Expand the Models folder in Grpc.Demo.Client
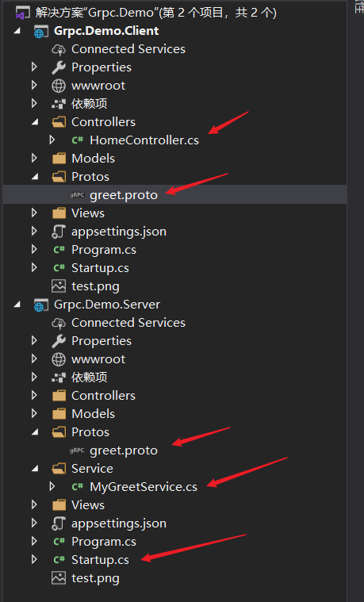The height and width of the screenshot is (602, 364). pyautogui.click(x=34, y=159)
